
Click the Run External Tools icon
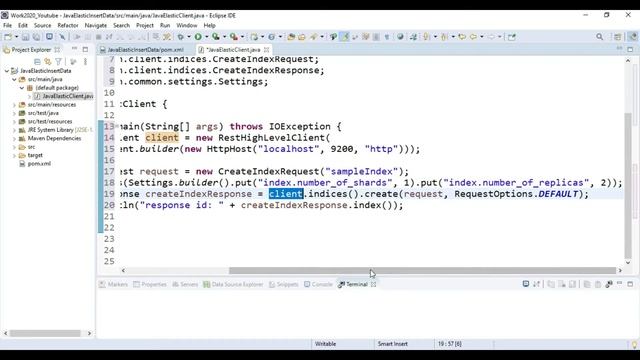(x=233, y=37)
